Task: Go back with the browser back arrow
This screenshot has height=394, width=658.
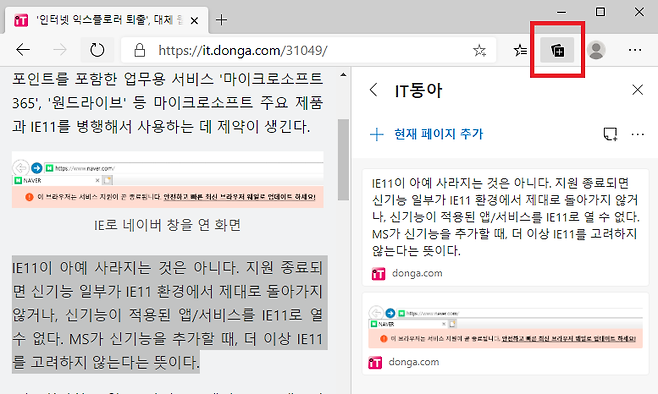Action: (23, 50)
